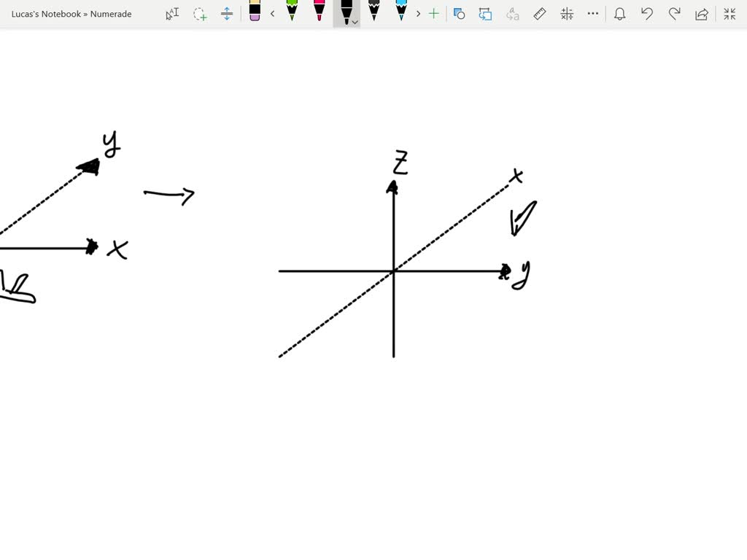Activate the Ink to Shape converter

coord(459,13)
